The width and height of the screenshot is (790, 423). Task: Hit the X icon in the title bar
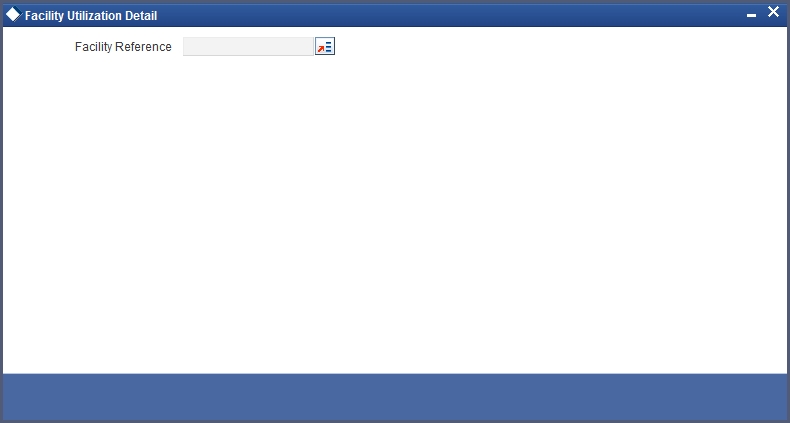[773, 12]
